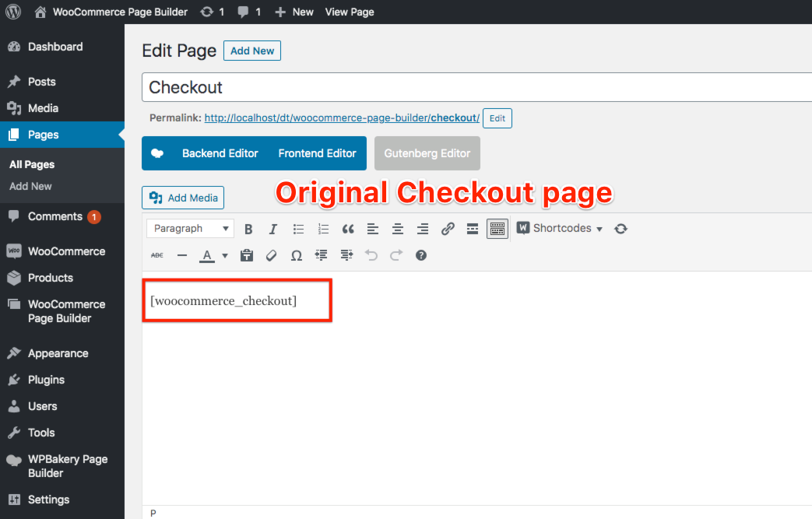812x519 pixels.
Task: Open the checkout permalink URL
Action: click(342, 118)
